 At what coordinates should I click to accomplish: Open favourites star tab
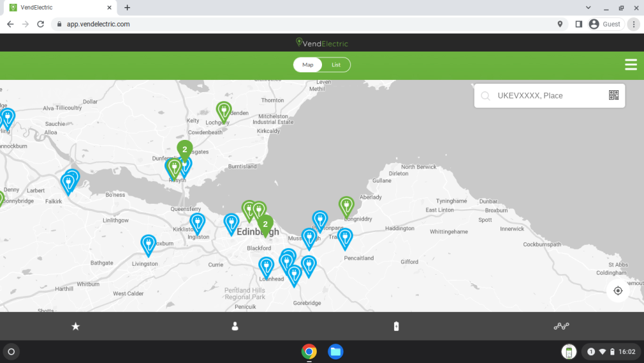[75, 326]
